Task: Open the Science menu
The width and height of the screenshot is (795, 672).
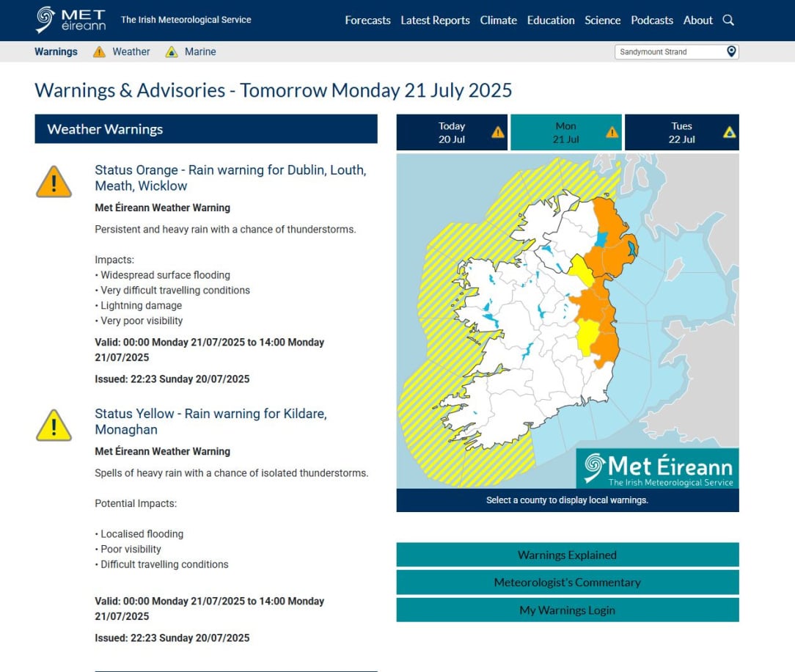Action: pyautogui.click(x=602, y=21)
